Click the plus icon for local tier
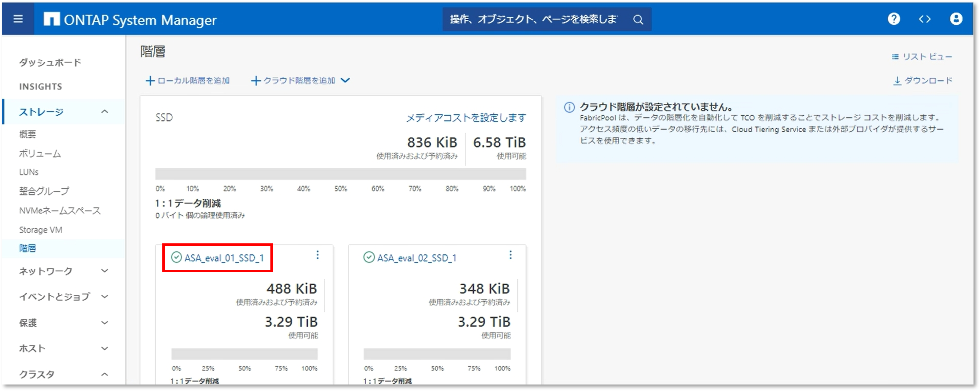Viewport: 980px width, 391px height. click(150, 81)
